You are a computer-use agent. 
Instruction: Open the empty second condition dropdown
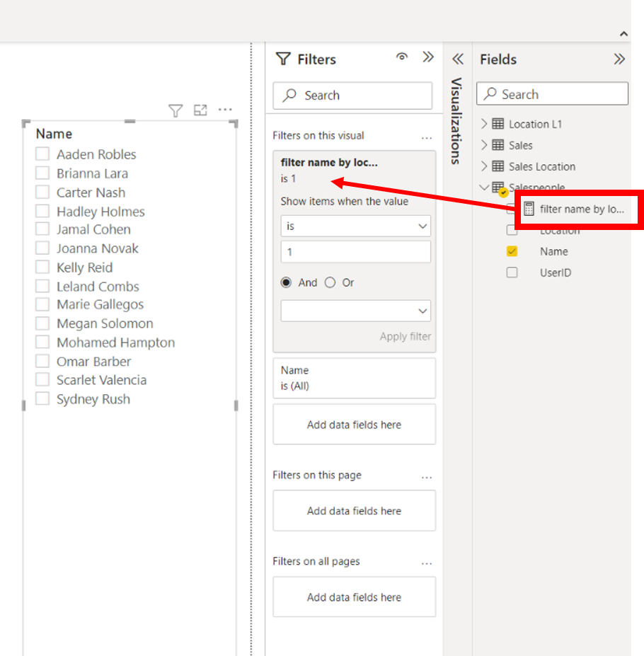click(x=356, y=311)
